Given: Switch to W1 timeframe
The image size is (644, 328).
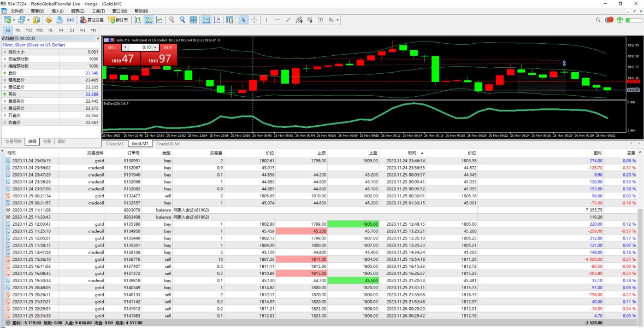Looking at the screenshot, I should [x=82, y=30].
